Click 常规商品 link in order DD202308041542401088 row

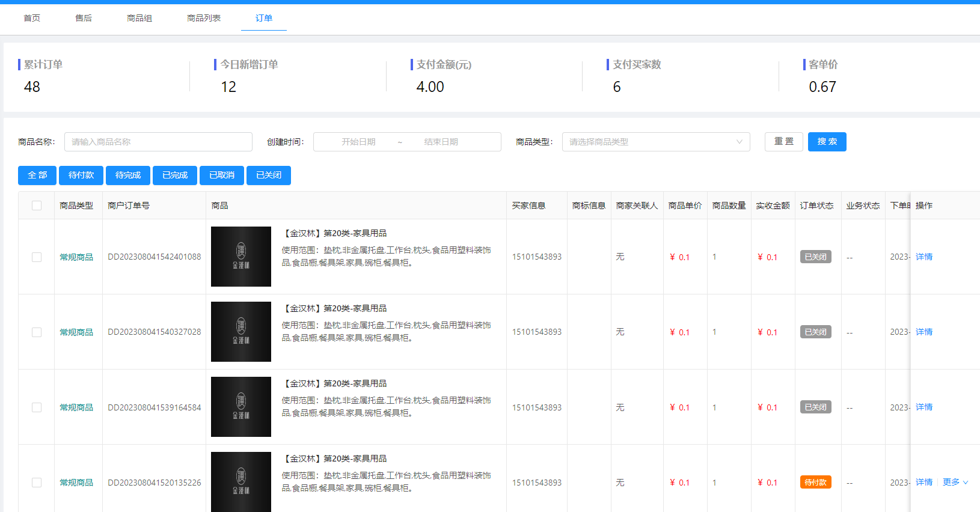pyautogui.click(x=76, y=257)
